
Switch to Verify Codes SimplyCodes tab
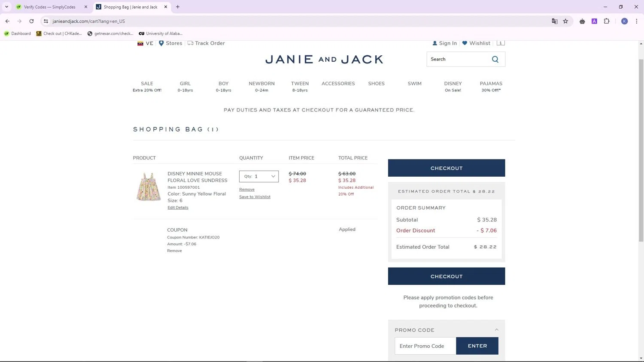pos(49,7)
